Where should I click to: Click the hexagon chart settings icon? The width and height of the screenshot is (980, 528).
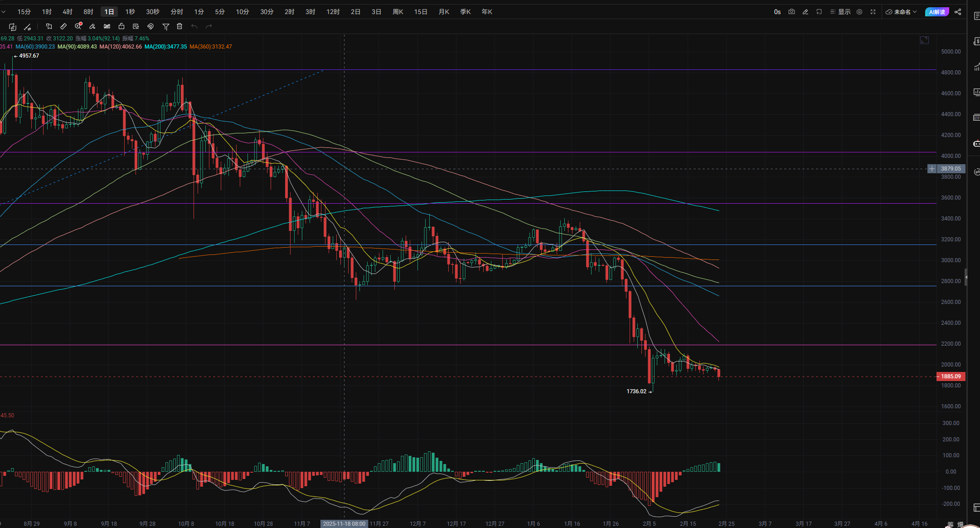tap(859, 12)
